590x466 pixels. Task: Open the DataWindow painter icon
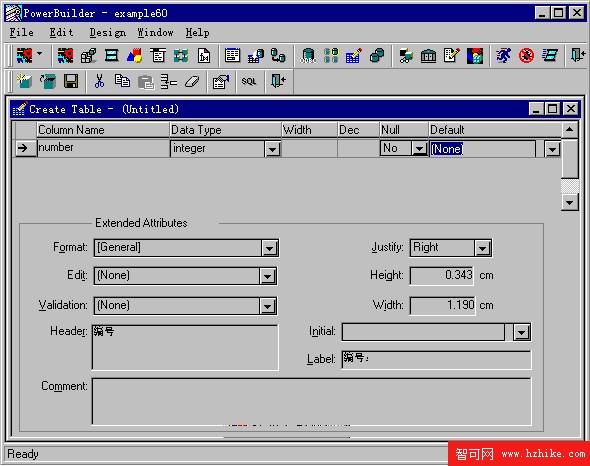(232, 56)
